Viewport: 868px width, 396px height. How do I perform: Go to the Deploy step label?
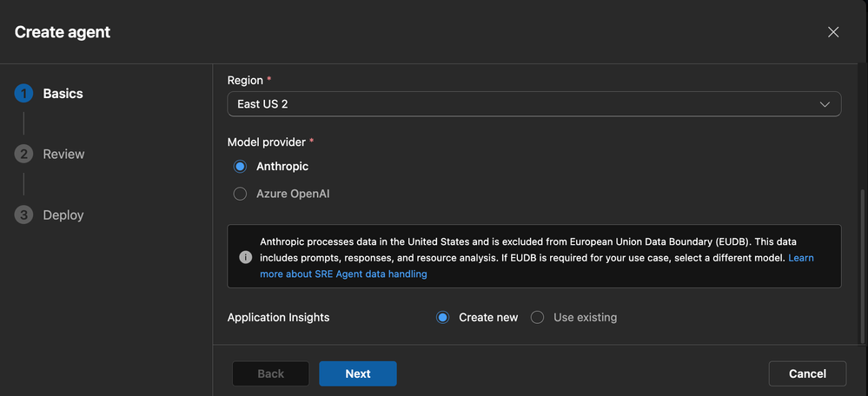63,214
